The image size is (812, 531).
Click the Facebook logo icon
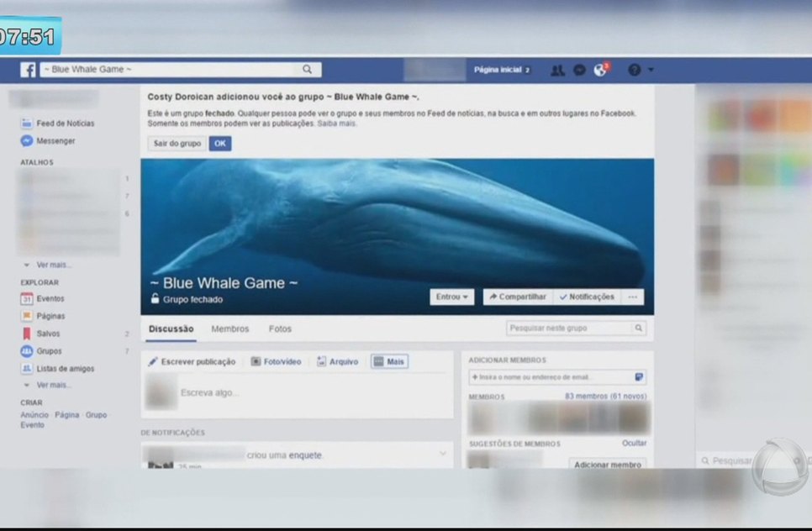coord(28,70)
